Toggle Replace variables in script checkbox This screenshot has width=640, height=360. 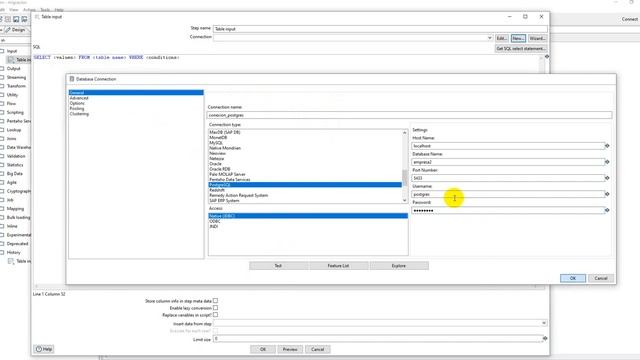pos(216,315)
